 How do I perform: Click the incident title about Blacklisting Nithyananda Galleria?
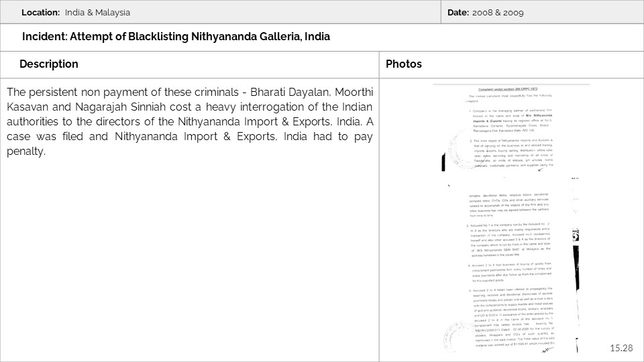(x=176, y=36)
